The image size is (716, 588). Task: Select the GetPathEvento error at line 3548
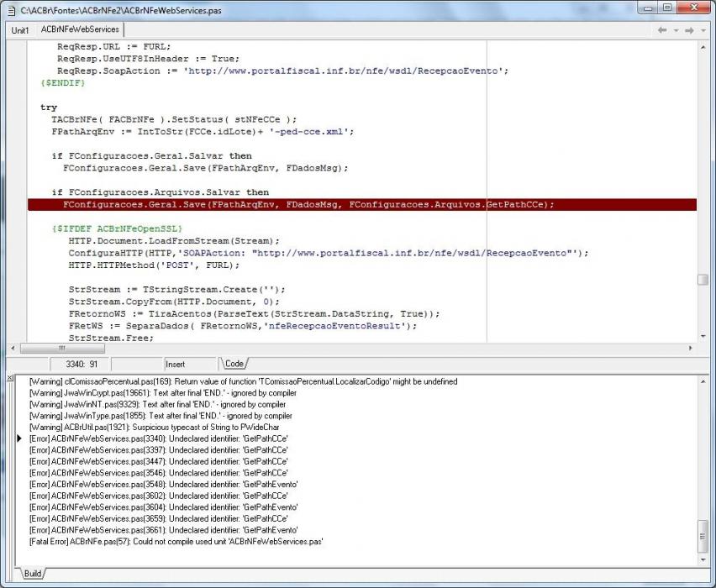click(164, 484)
